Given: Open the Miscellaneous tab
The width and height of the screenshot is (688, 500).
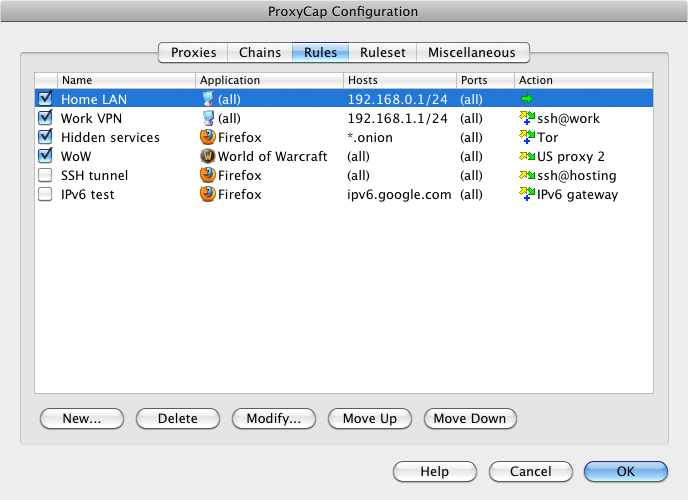Looking at the screenshot, I should tap(472, 52).
